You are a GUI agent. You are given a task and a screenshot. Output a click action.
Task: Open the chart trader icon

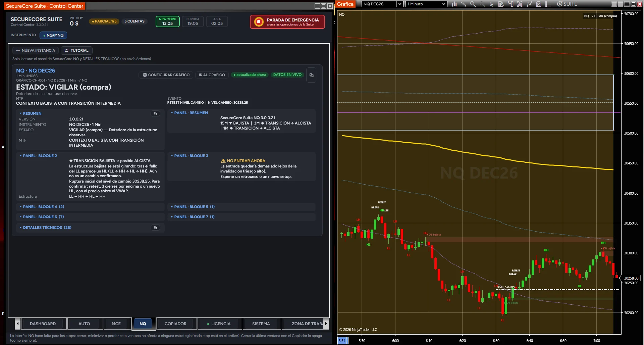pos(511,4)
